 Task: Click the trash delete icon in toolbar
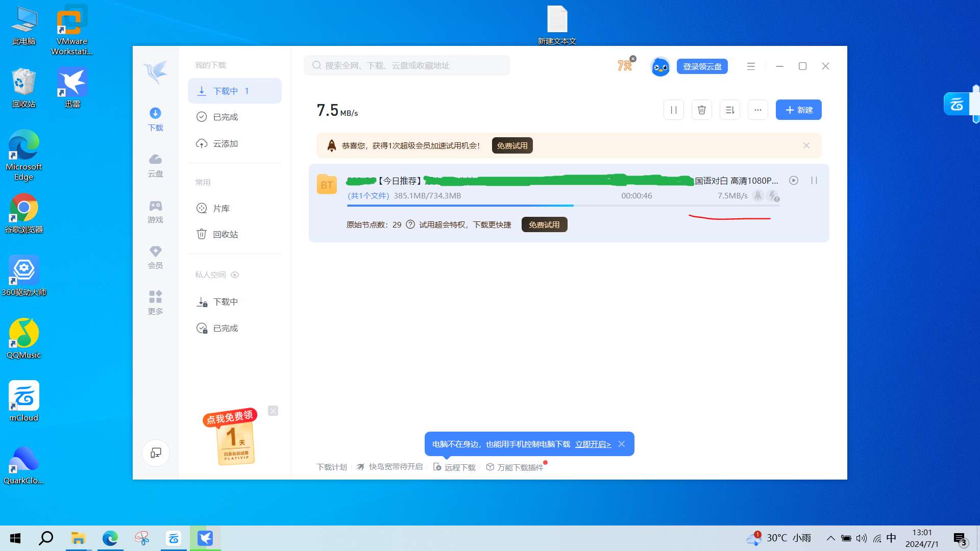pyautogui.click(x=701, y=110)
